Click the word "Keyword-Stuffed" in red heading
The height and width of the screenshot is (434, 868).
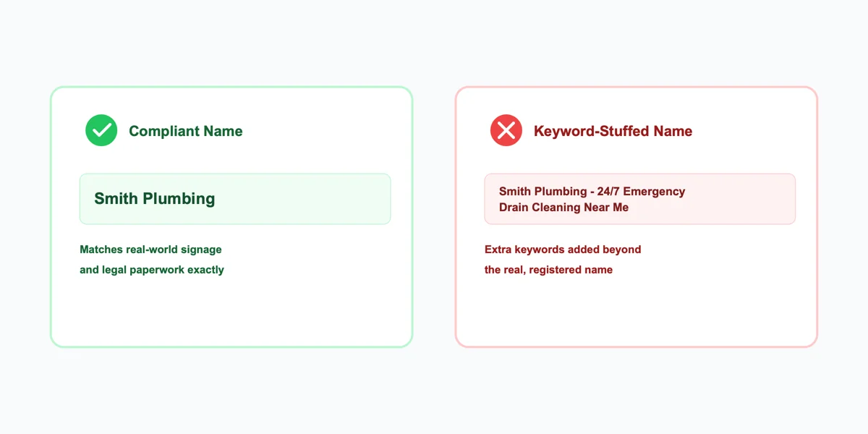coord(592,131)
